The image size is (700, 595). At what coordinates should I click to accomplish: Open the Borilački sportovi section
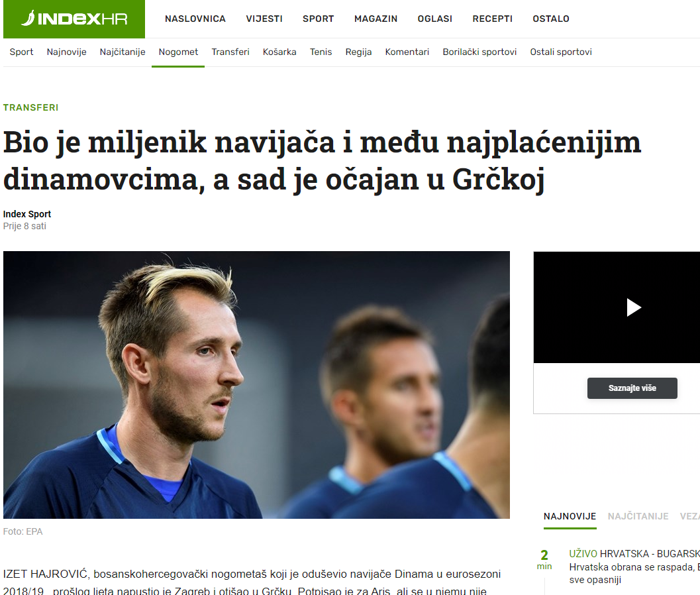point(479,52)
